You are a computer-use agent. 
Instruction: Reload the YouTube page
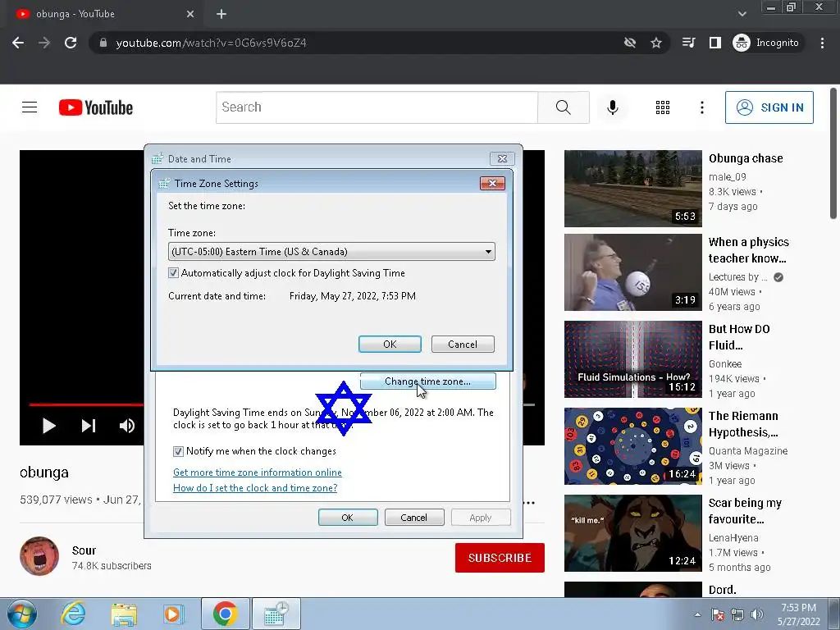point(71,43)
